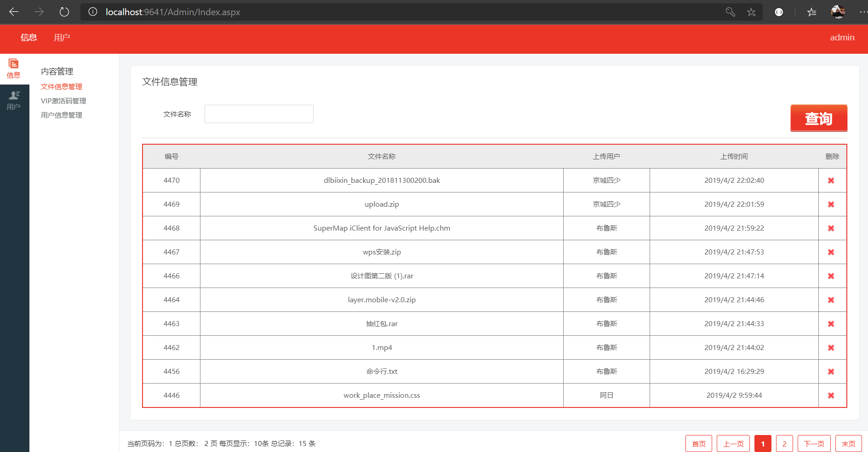The width and height of the screenshot is (868, 452).
Task: Click 编号 column header
Action: point(171,157)
